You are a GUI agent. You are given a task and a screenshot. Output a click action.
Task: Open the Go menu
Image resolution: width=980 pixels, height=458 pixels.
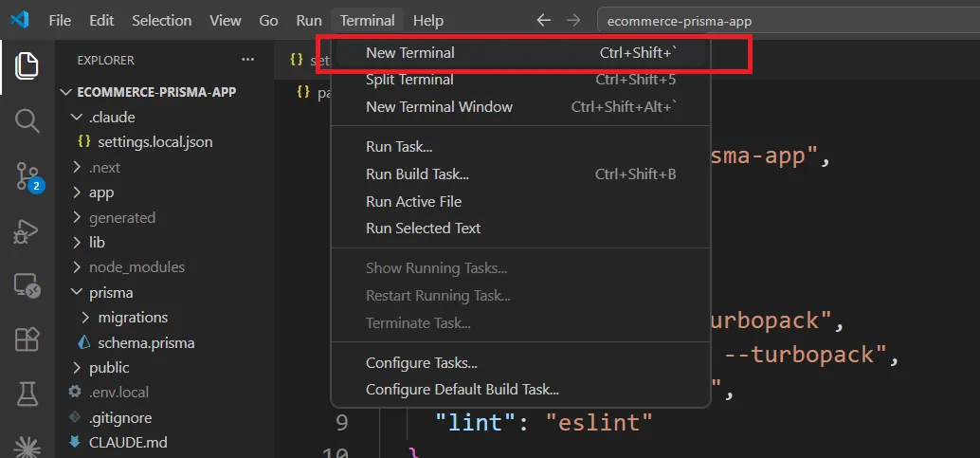pos(268,21)
